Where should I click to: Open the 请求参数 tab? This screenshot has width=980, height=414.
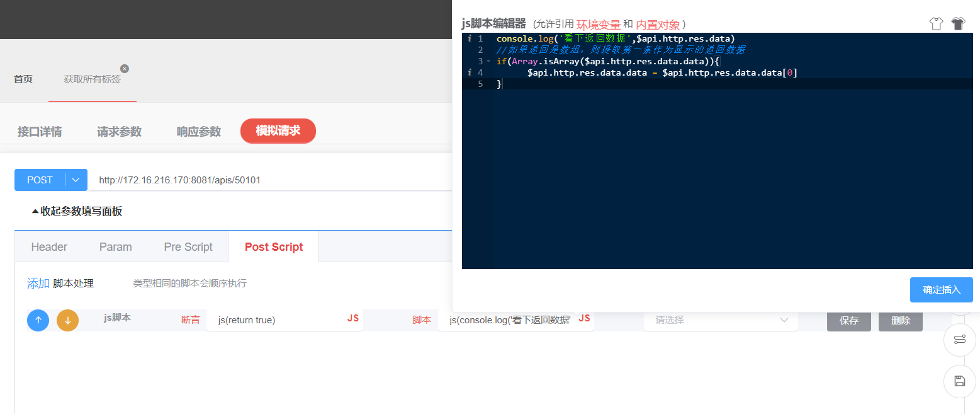click(119, 132)
